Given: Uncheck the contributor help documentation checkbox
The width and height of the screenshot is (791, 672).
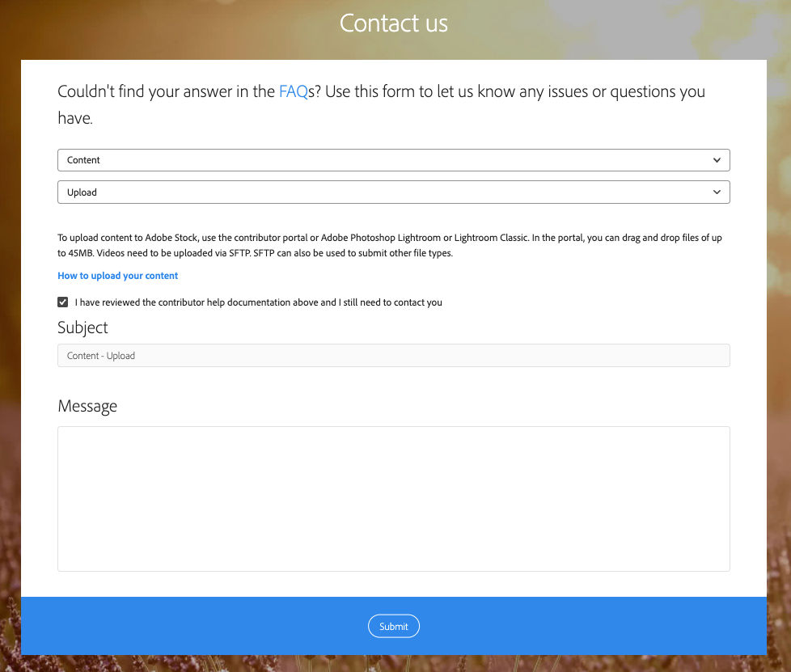Looking at the screenshot, I should click(x=62, y=302).
